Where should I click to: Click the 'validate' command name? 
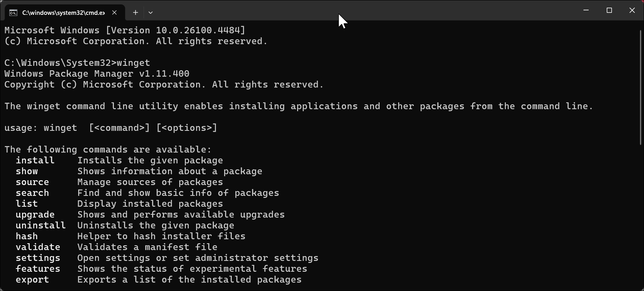(38, 247)
